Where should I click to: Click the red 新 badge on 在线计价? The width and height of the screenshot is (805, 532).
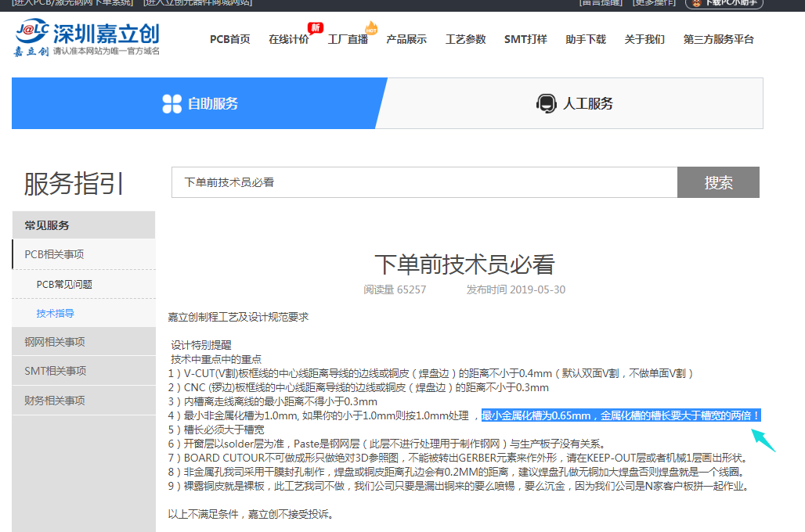point(315,28)
